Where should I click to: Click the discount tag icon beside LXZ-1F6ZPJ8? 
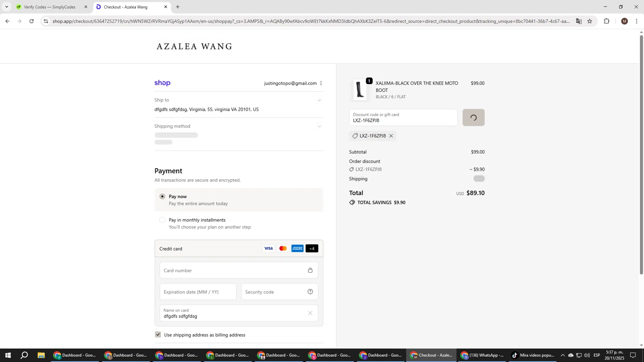click(355, 136)
